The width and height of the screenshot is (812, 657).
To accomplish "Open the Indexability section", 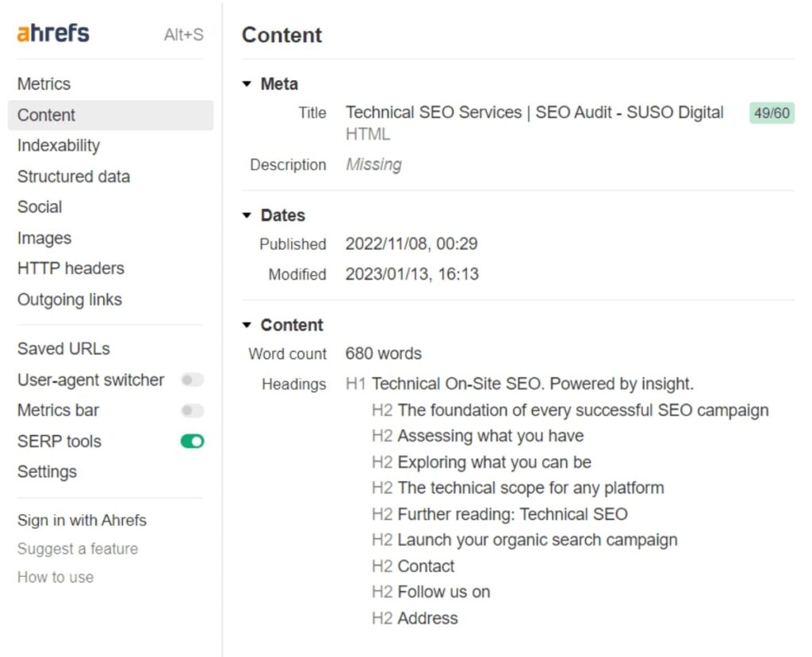I will [x=59, y=146].
